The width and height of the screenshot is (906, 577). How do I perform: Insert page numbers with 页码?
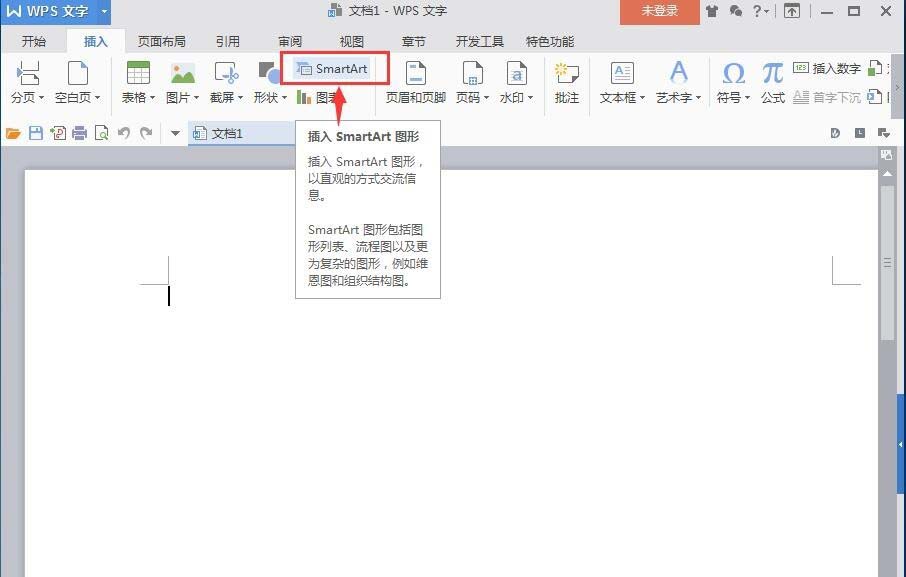click(x=472, y=73)
